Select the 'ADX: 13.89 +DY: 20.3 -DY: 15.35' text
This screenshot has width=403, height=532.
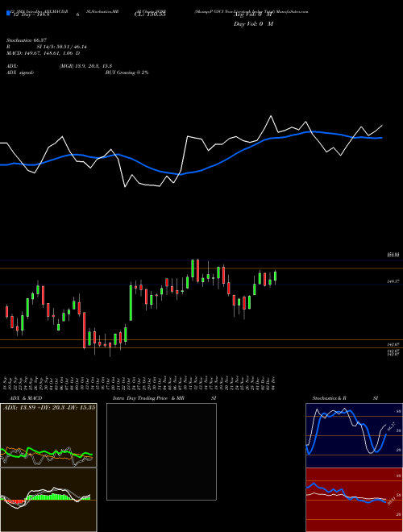49,407
